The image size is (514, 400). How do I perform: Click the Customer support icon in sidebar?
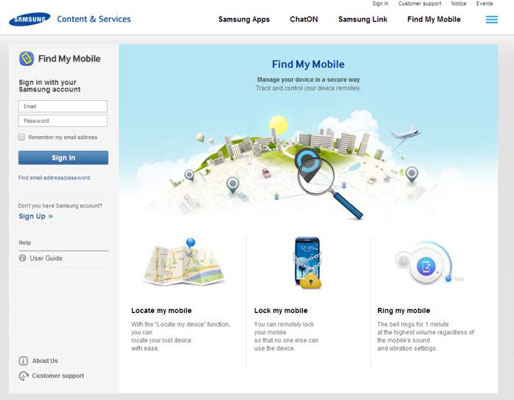point(23,376)
